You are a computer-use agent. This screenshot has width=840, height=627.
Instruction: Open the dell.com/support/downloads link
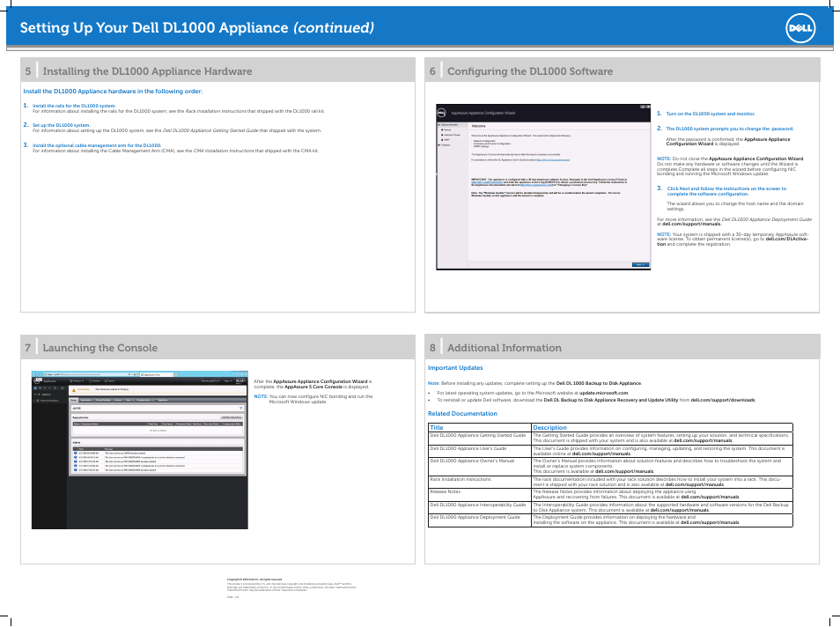[x=723, y=400]
